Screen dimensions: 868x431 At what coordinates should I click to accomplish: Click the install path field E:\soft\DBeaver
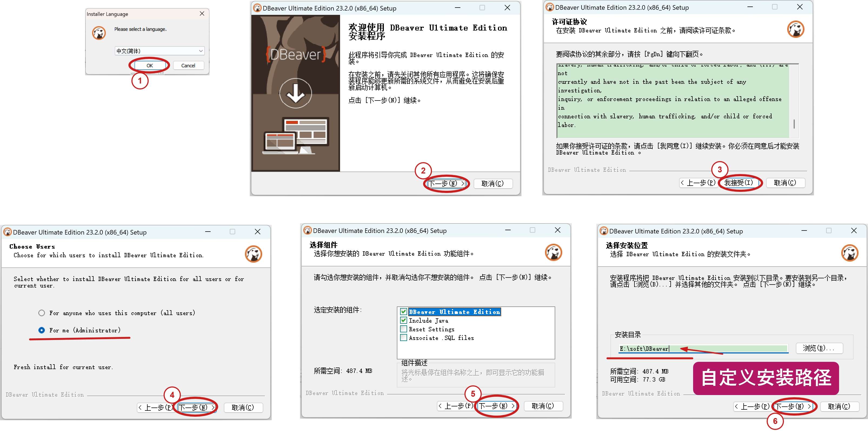(x=703, y=349)
